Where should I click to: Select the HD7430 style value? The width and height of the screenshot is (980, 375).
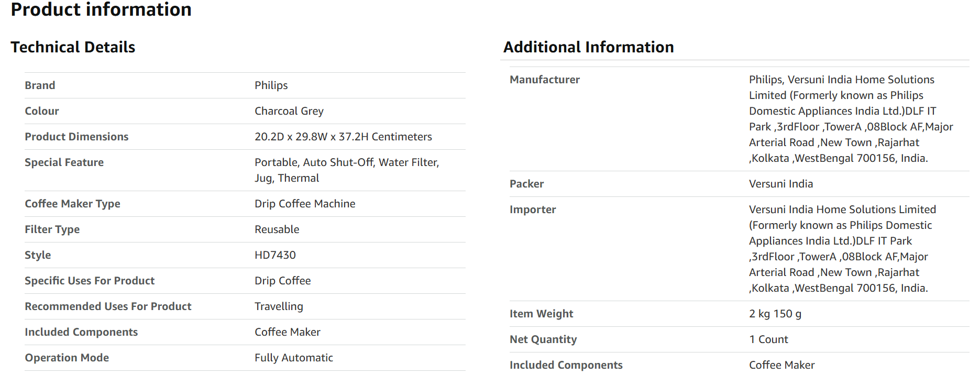[x=275, y=255]
